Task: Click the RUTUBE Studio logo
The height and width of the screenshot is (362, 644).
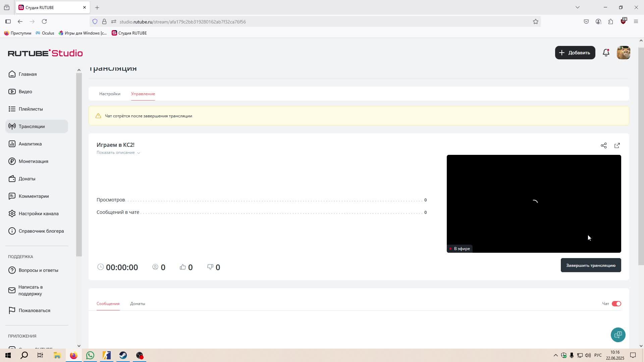Action: (45, 53)
